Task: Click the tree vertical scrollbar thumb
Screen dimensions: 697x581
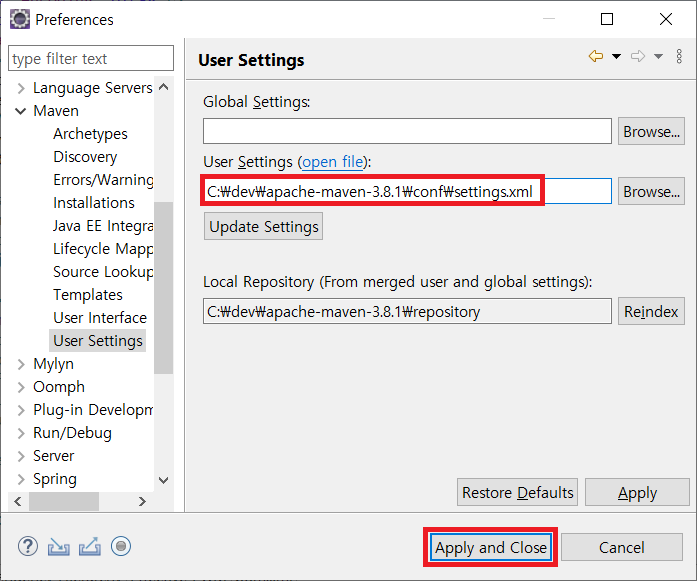Action: (164, 288)
